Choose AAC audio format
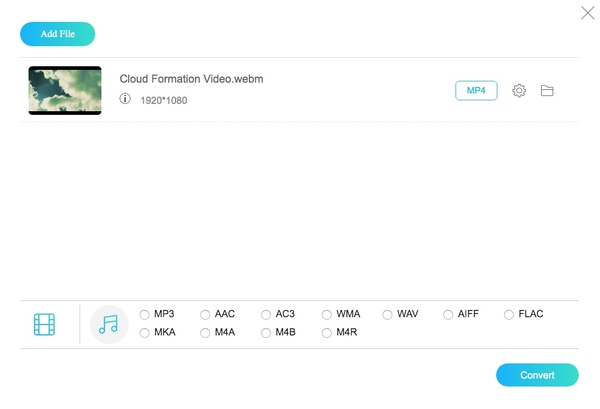This screenshot has width=600, height=409. pyautogui.click(x=205, y=314)
